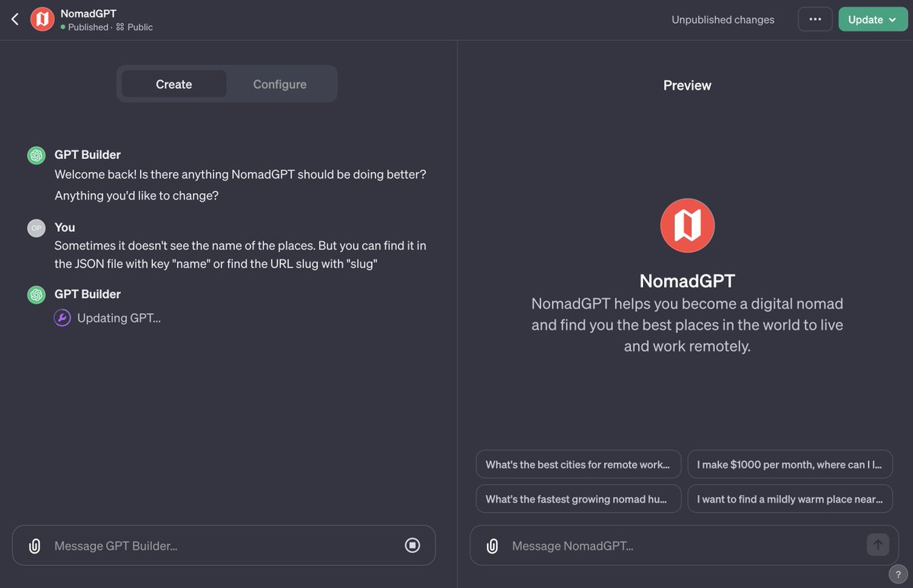The width and height of the screenshot is (913, 588).
Task: Select 'I want to find a mildly warm place' prompt
Action: click(790, 499)
